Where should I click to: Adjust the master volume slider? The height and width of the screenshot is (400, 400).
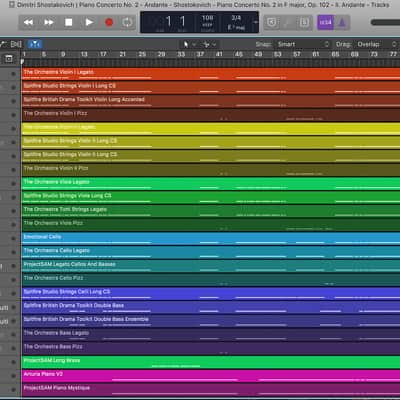385,22
